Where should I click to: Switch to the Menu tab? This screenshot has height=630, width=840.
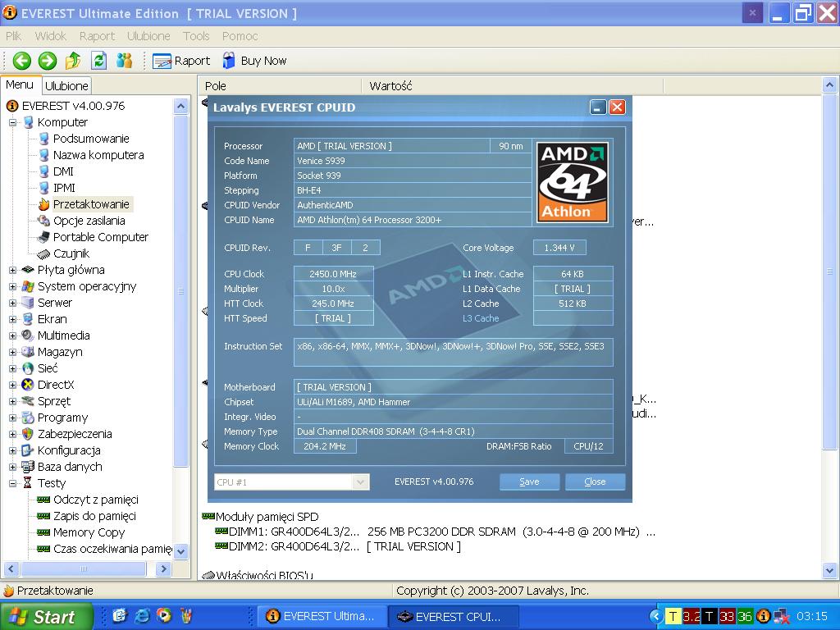[20, 84]
